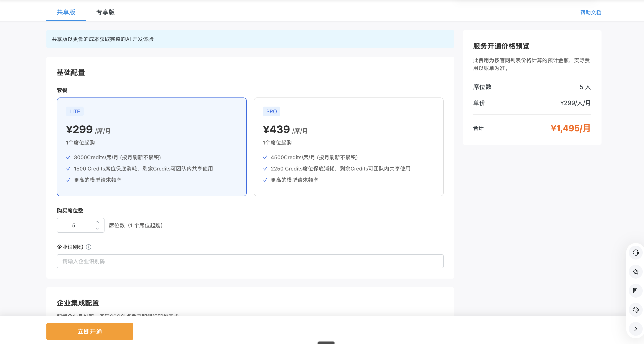644x344 pixels.
Task: Click the star favorite icon in sidebar
Action: pos(636,272)
